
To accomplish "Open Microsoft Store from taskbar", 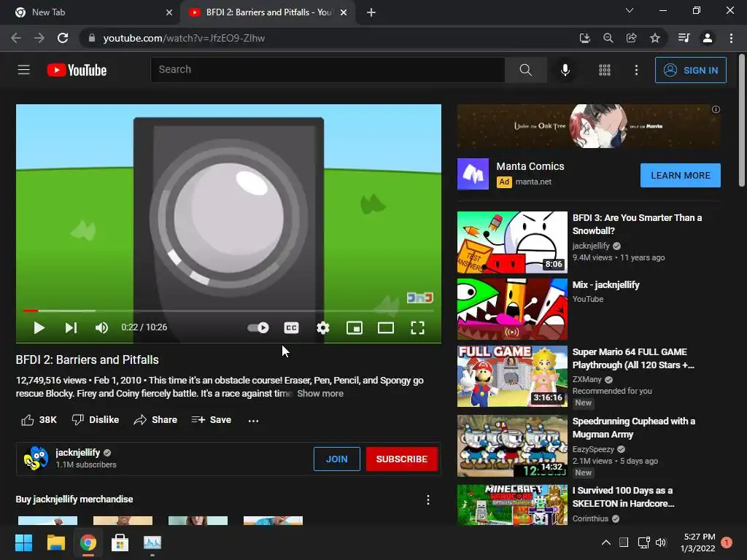I will (x=120, y=542).
